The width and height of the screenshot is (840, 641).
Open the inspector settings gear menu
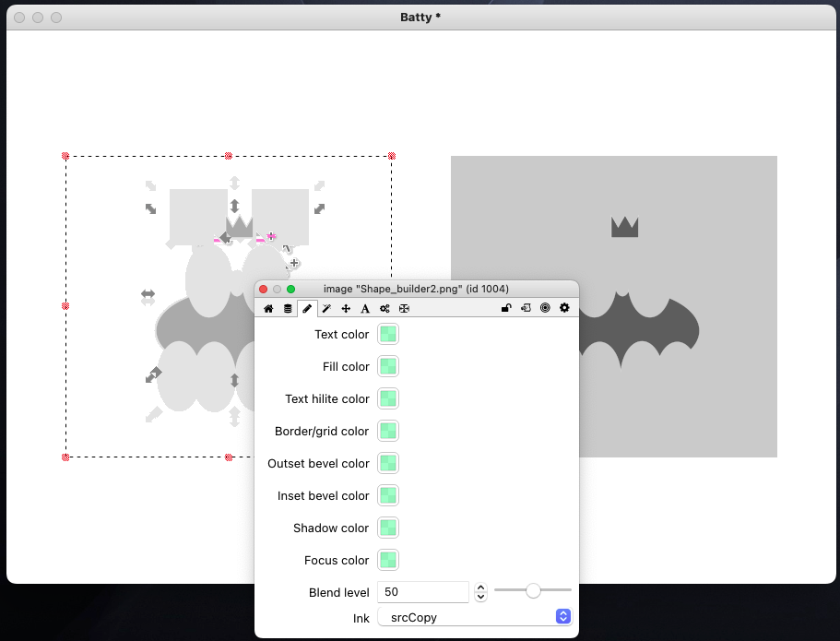tap(564, 308)
